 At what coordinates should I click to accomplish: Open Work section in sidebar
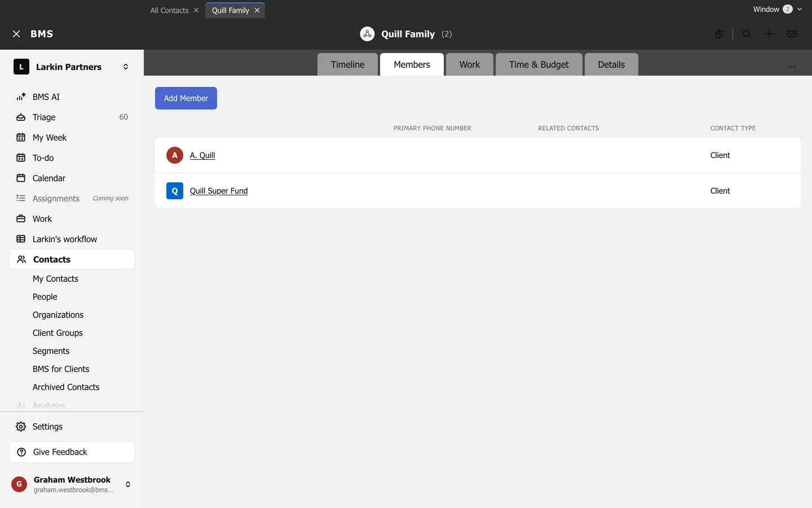[x=72, y=219]
